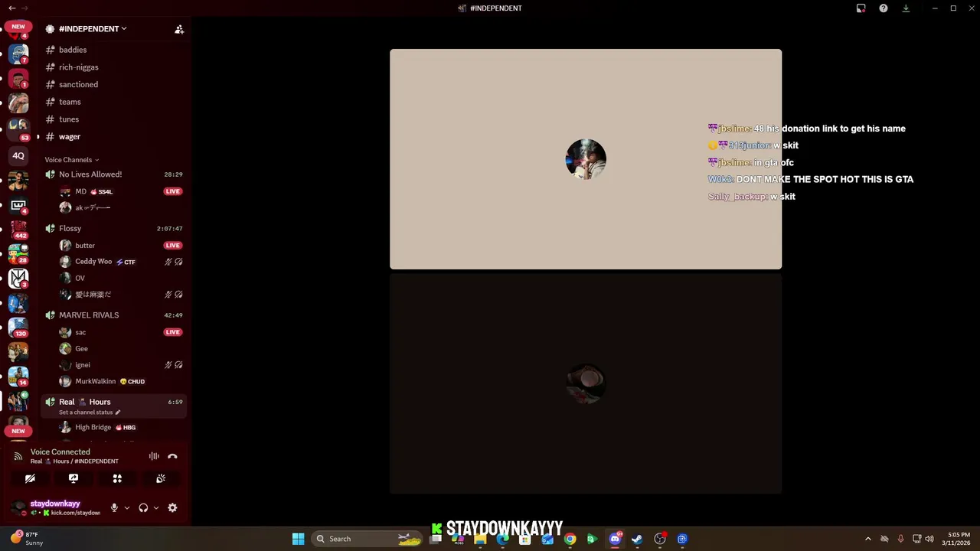Open the soundboard button
This screenshot has width=980, height=551.
click(161, 478)
